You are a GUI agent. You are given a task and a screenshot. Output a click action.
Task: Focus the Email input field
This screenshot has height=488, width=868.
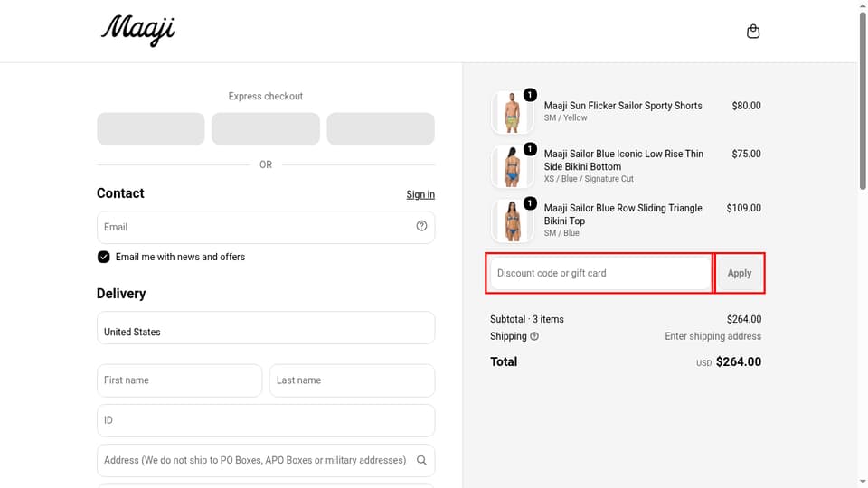click(266, 227)
